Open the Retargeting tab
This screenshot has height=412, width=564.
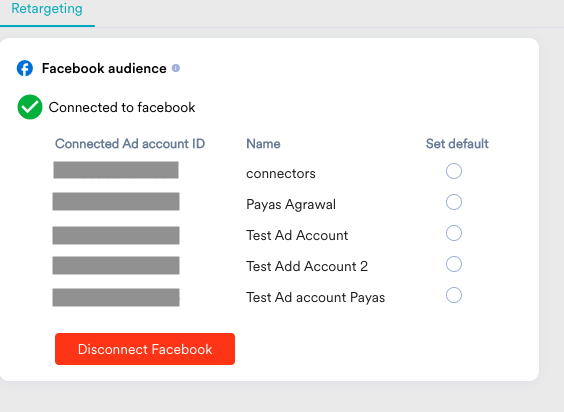click(47, 9)
